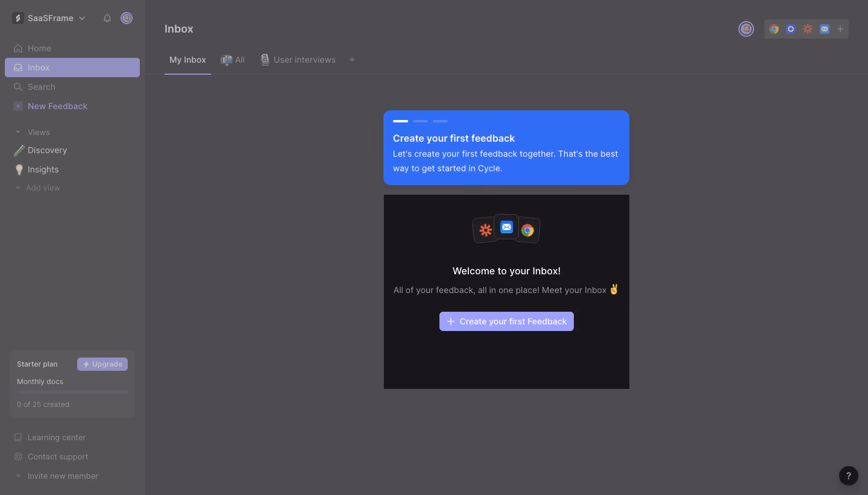Click the 'Starter plan' label
The image size is (868, 495).
tap(37, 364)
